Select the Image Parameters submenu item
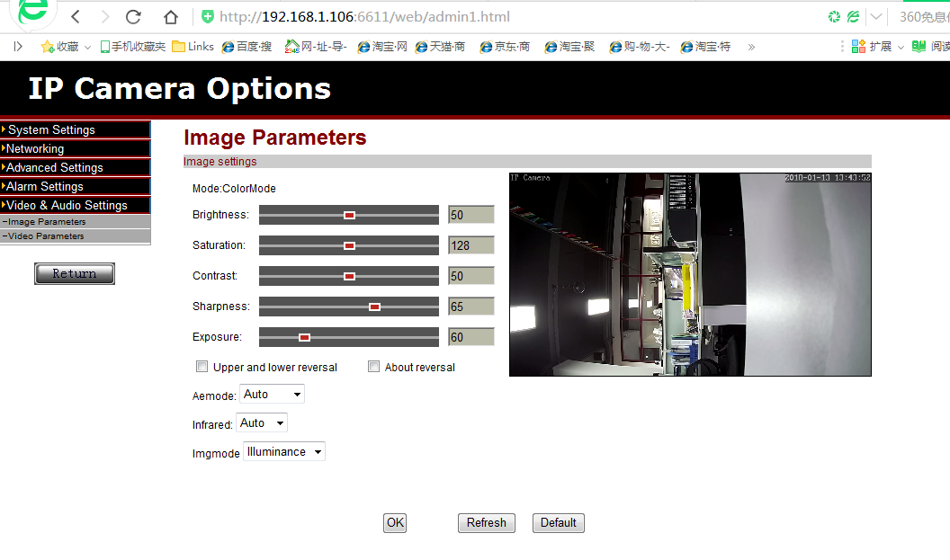The height and width of the screenshot is (560, 950). tap(76, 222)
